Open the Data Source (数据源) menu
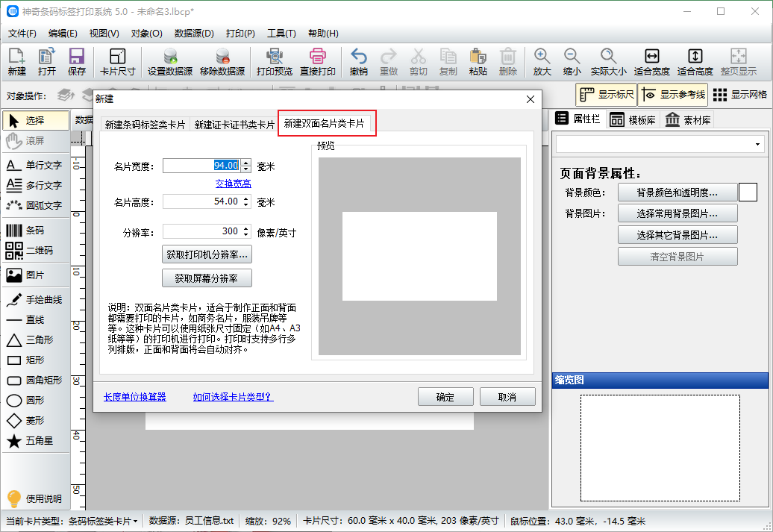 point(194,34)
